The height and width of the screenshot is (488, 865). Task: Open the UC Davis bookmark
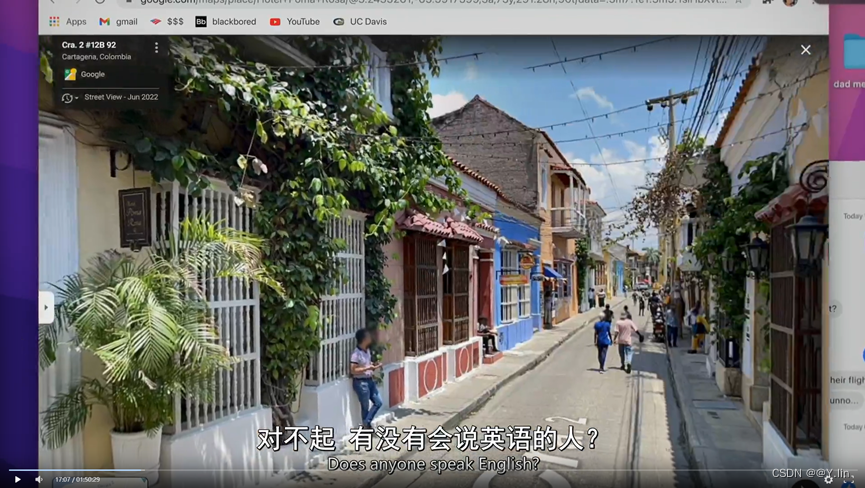pos(360,22)
